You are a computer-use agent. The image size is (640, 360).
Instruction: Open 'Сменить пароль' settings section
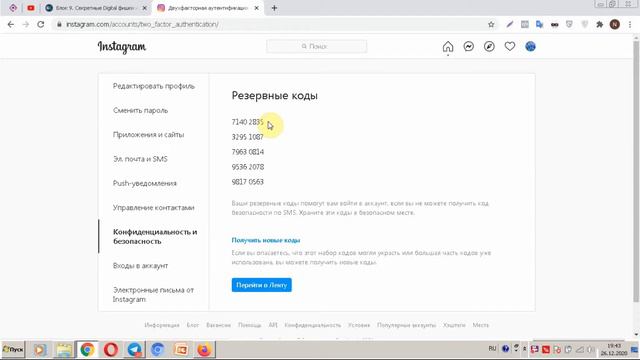pos(140,111)
